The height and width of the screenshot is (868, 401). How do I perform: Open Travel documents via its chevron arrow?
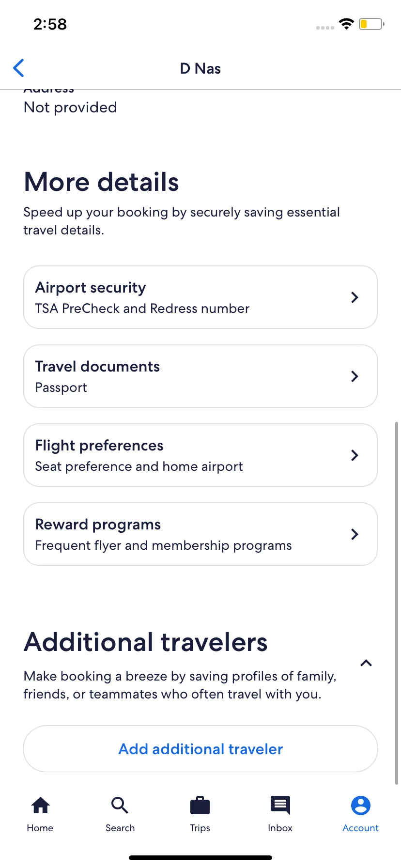click(355, 376)
